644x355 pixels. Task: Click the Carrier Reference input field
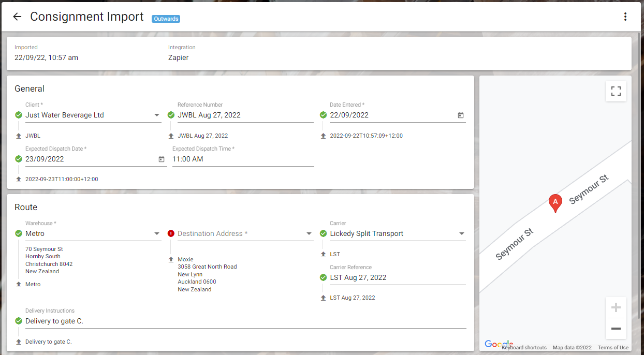click(x=398, y=277)
